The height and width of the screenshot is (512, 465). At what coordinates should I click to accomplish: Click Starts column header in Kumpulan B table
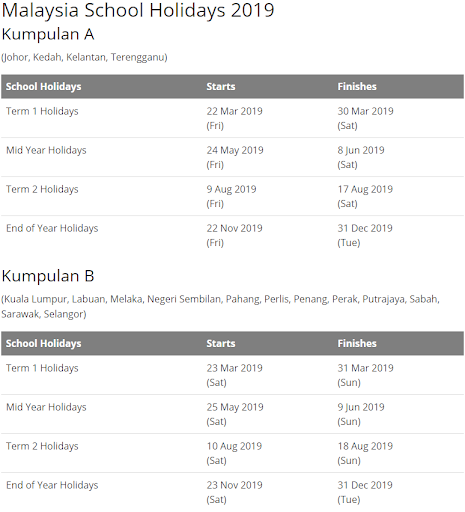[x=221, y=343]
